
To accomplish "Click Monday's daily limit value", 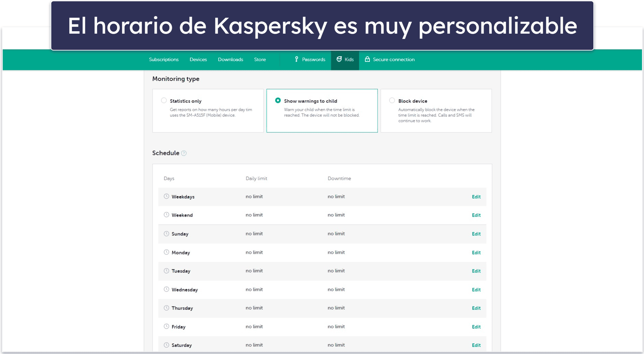I will point(254,252).
